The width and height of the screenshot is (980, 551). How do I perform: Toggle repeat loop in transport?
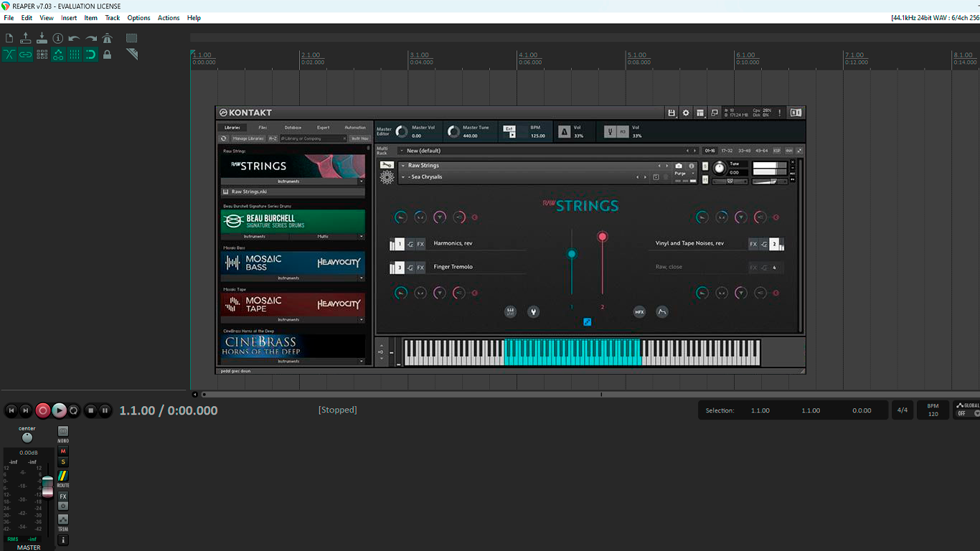click(x=74, y=410)
